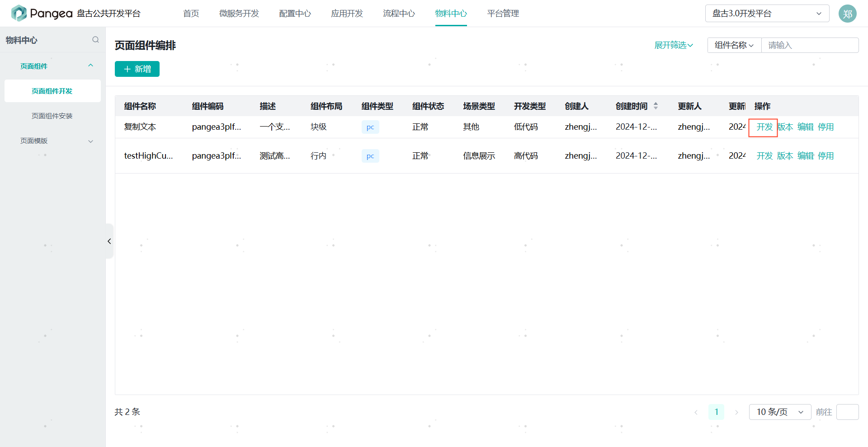Open the 组件名称 search field dropdown
This screenshot has width=868, height=447.
tap(734, 45)
